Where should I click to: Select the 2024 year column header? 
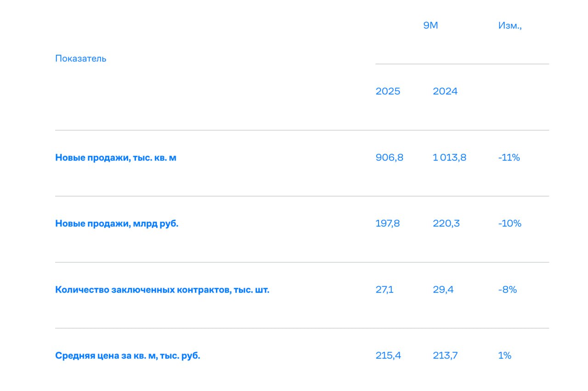pyautogui.click(x=445, y=91)
